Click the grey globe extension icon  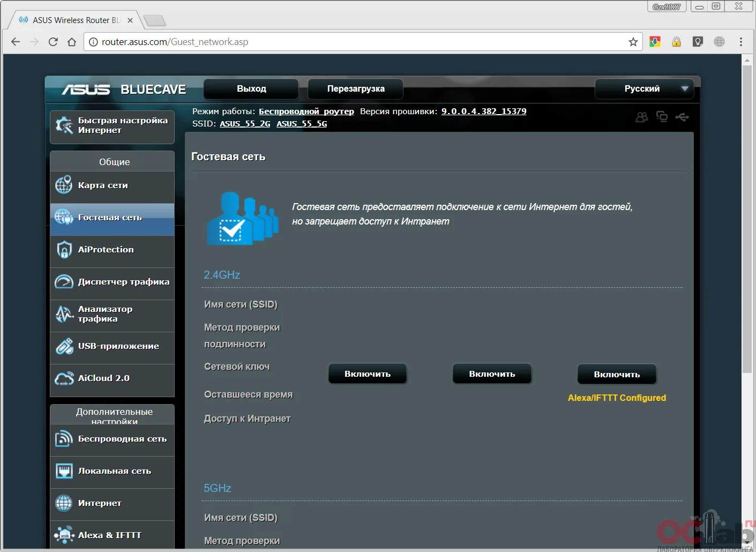pyautogui.click(x=719, y=42)
